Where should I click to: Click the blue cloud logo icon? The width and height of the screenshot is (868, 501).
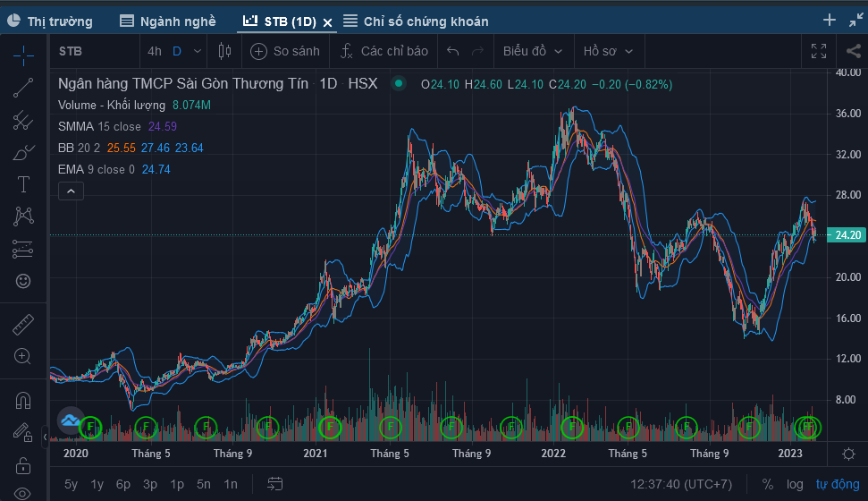(71, 420)
